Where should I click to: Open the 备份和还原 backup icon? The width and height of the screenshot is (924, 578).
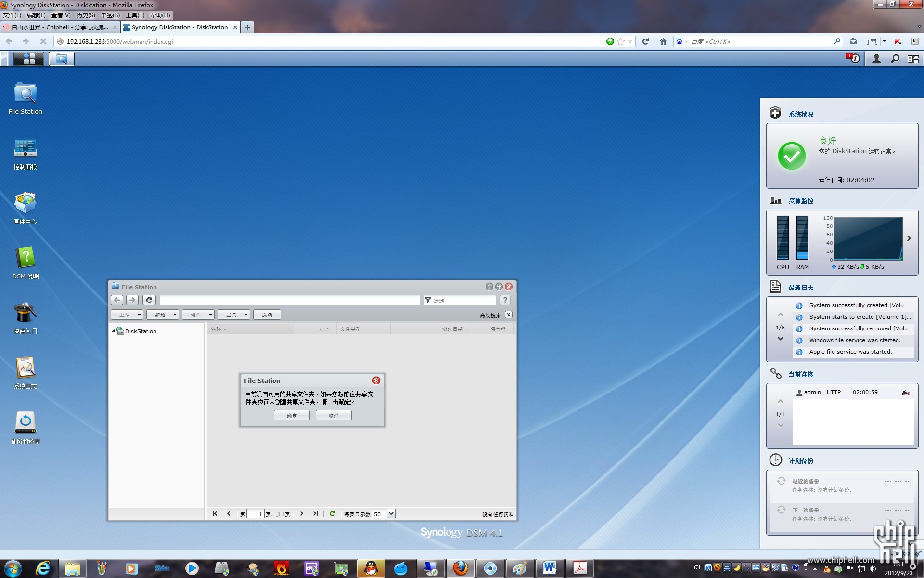pyautogui.click(x=26, y=428)
